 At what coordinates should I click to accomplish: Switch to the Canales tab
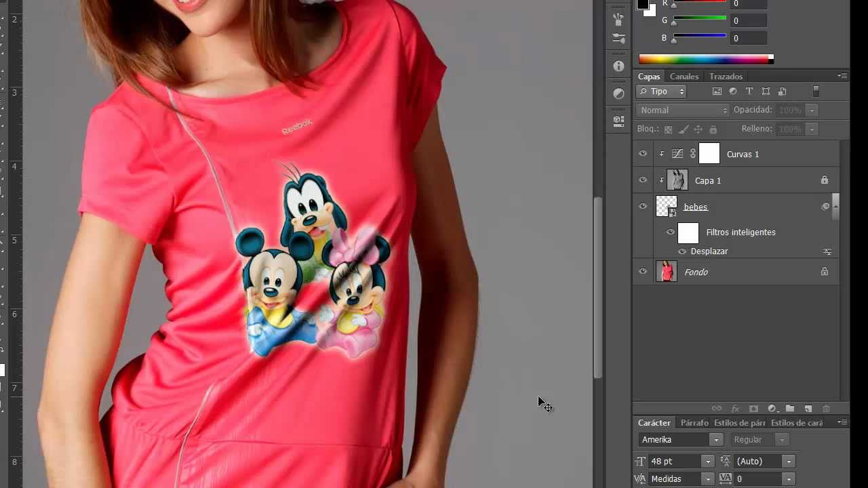click(x=684, y=77)
